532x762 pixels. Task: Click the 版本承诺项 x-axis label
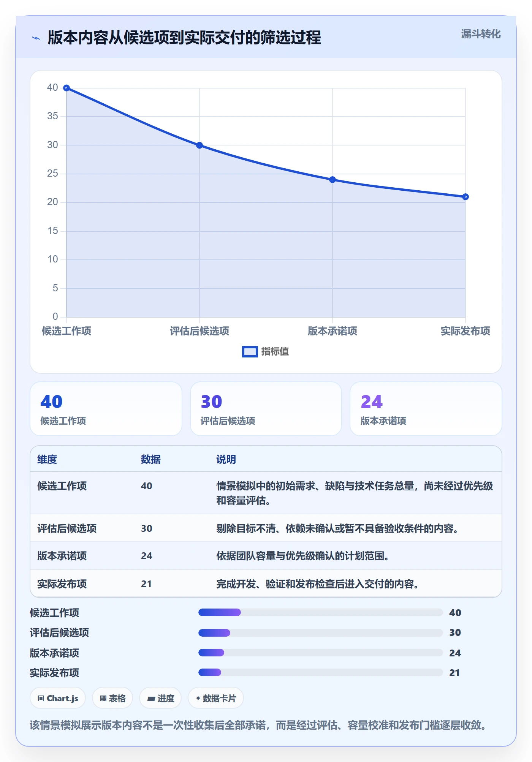tap(332, 331)
